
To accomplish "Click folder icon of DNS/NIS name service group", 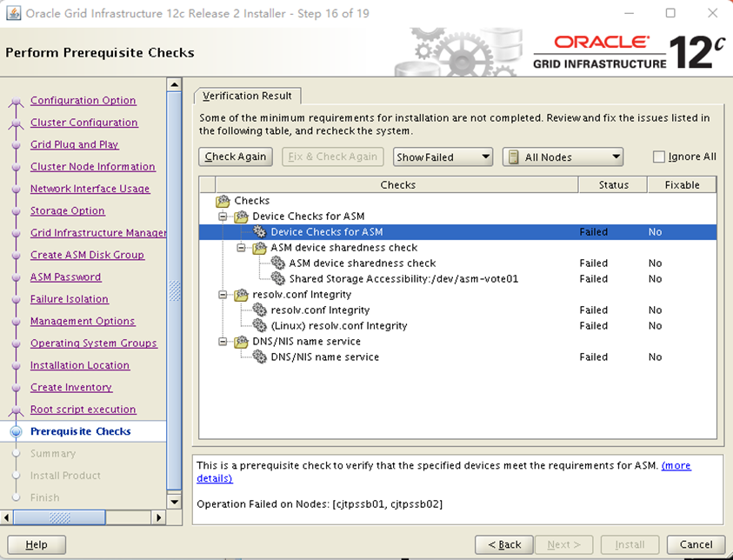I will (241, 342).
